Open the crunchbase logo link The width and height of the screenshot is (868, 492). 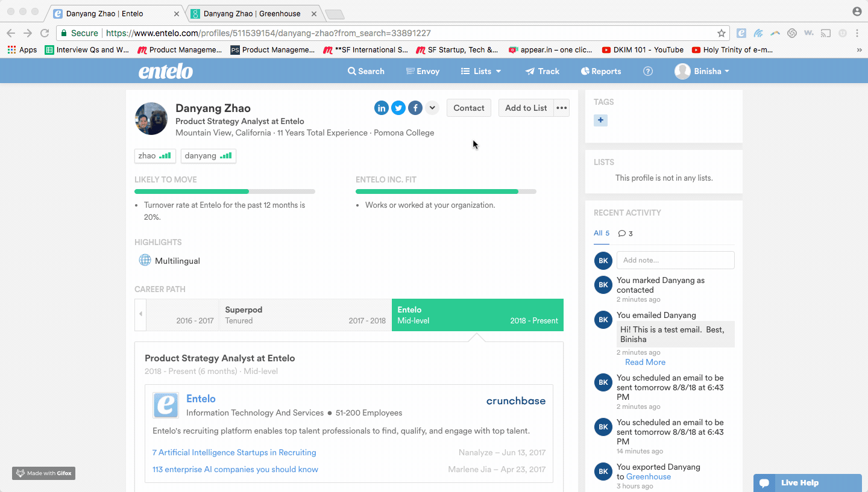pyautogui.click(x=516, y=401)
